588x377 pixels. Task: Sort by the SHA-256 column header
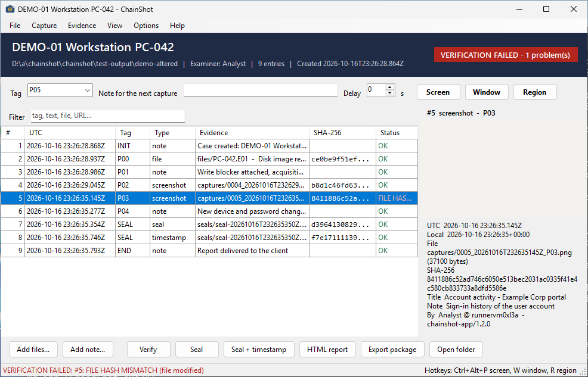pyautogui.click(x=342, y=133)
